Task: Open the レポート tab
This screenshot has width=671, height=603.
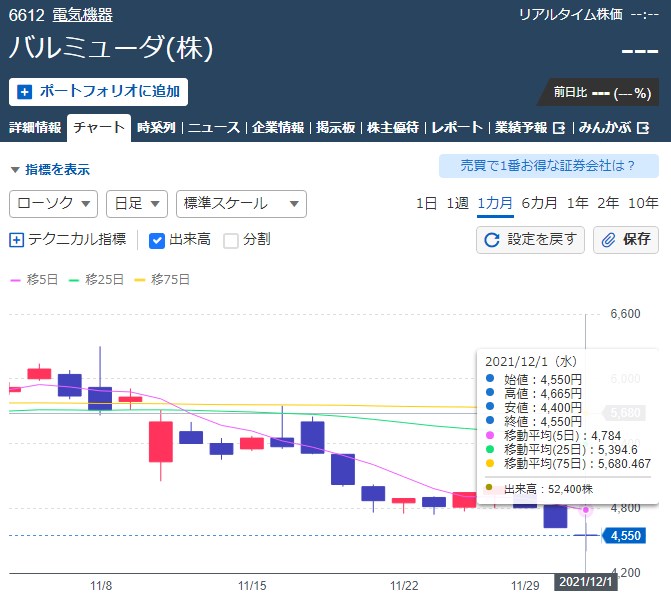Action: [x=457, y=128]
